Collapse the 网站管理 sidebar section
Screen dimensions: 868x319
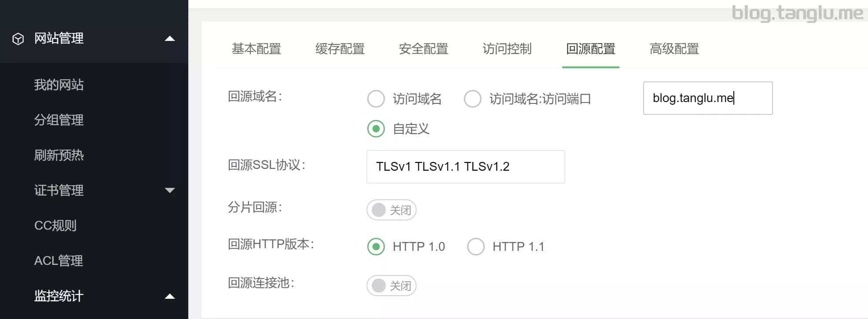170,39
